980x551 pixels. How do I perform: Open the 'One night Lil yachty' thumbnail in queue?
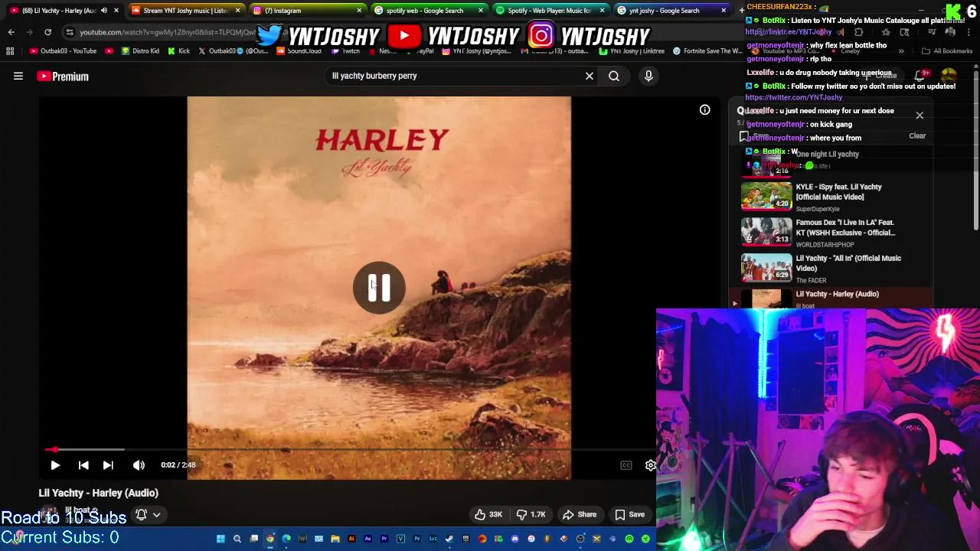point(766,164)
